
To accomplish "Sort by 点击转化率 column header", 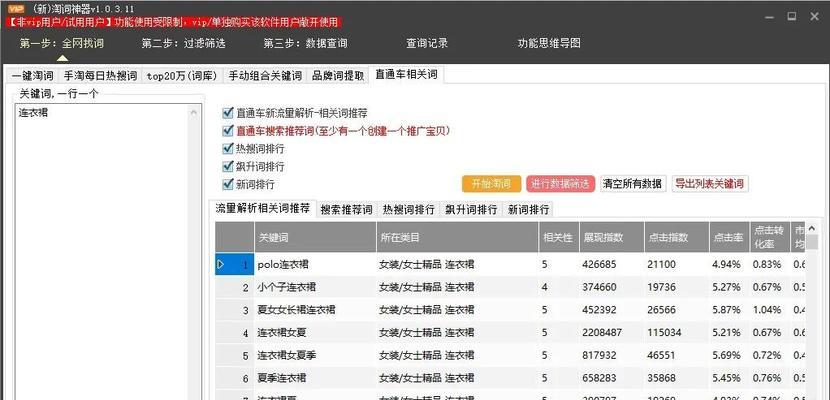I will click(770, 237).
